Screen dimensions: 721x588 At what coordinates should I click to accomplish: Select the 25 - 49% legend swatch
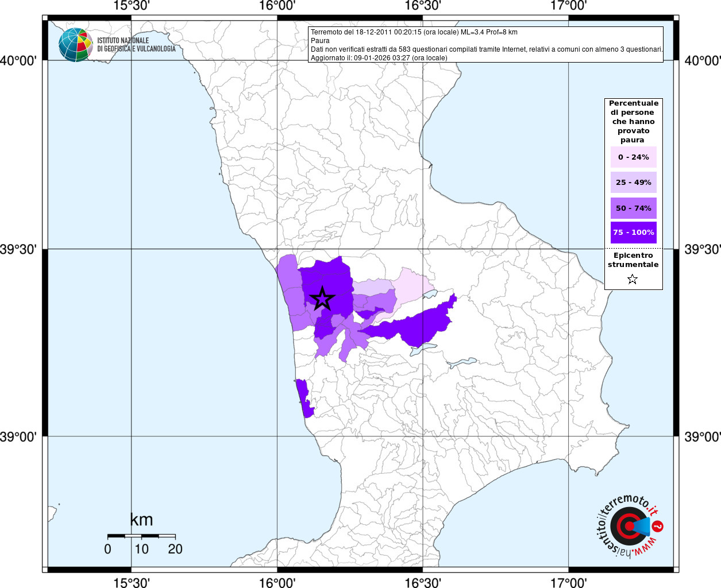(x=634, y=182)
